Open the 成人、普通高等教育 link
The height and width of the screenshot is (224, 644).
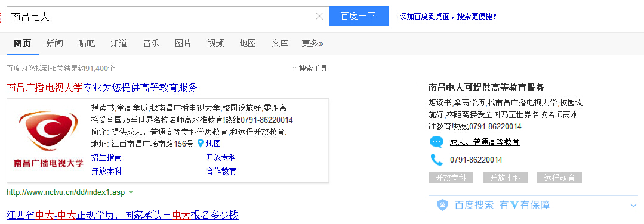point(485,142)
